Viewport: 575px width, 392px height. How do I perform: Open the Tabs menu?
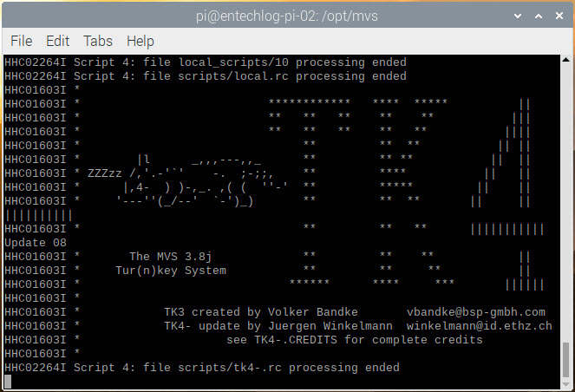coord(97,41)
